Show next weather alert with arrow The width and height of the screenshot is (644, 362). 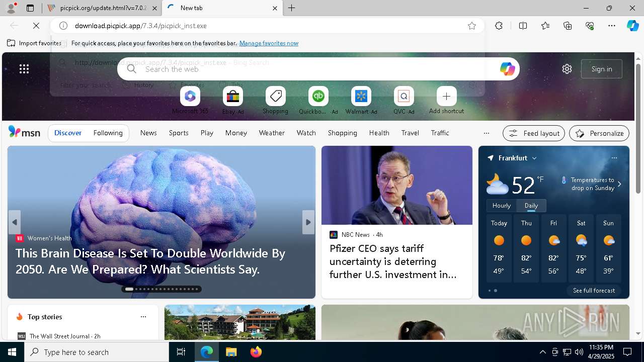[619, 184]
